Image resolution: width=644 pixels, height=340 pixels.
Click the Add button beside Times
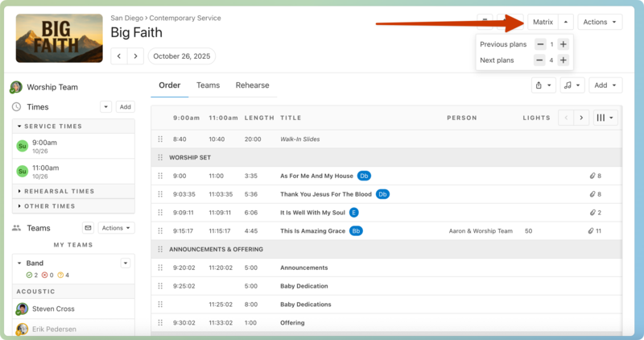pyautogui.click(x=125, y=107)
